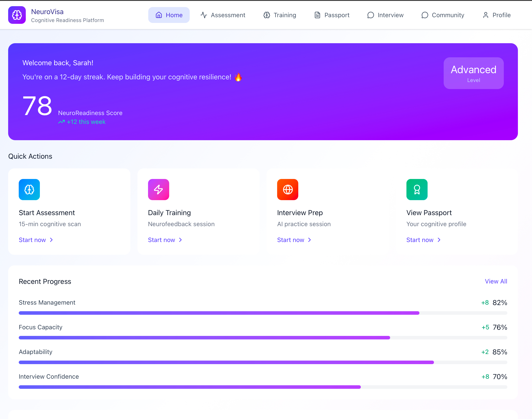Click the green weekly trend arrow icon

(x=61, y=122)
